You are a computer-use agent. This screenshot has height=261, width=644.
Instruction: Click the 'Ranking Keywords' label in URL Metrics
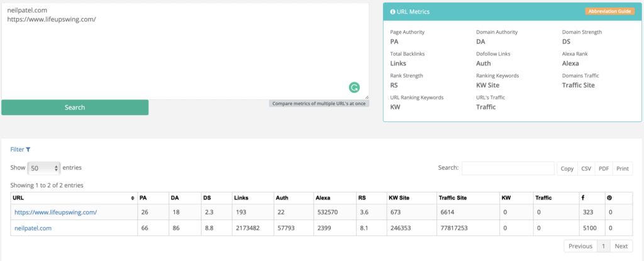[497, 75]
